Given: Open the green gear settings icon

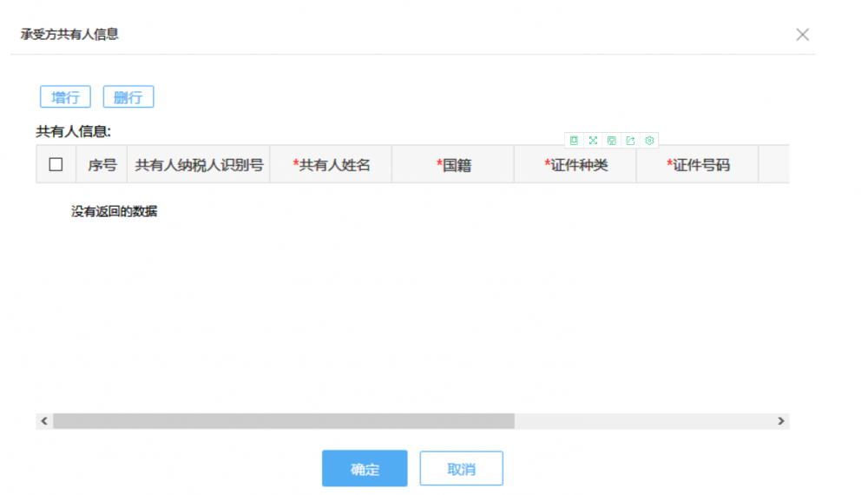Looking at the screenshot, I should click(x=649, y=140).
